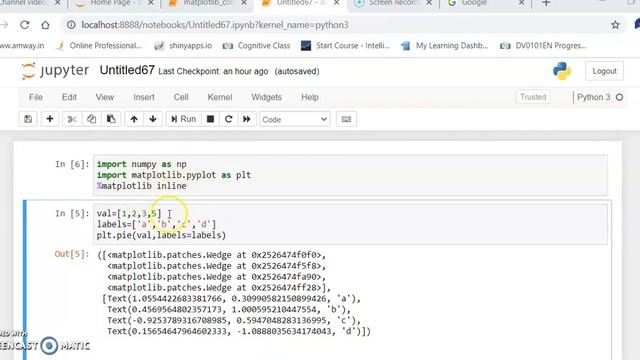
Task: Open the Online Professional bookmark
Action: [100, 46]
